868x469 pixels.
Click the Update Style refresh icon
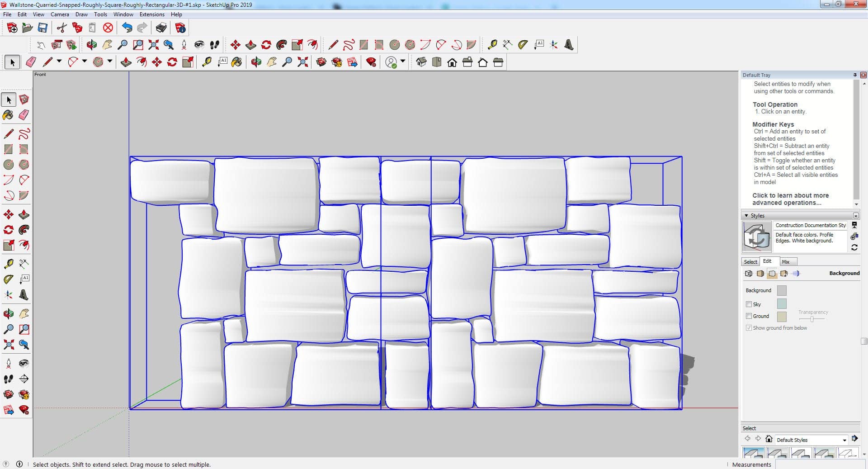(854, 247)
